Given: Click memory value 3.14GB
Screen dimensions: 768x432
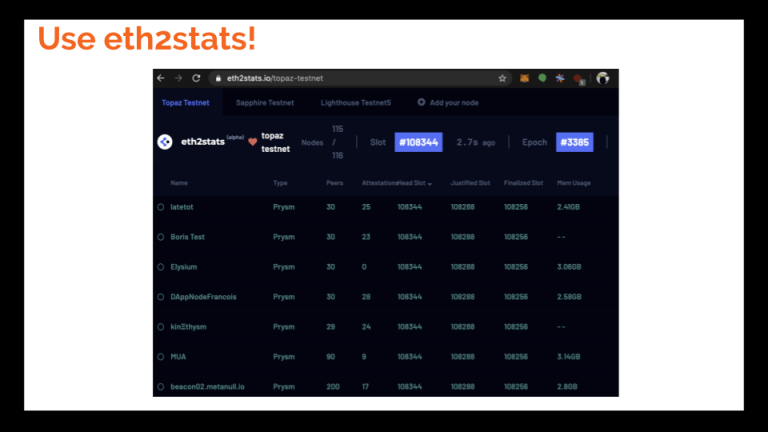Looking at the screenshot, I should pos(569,357).
